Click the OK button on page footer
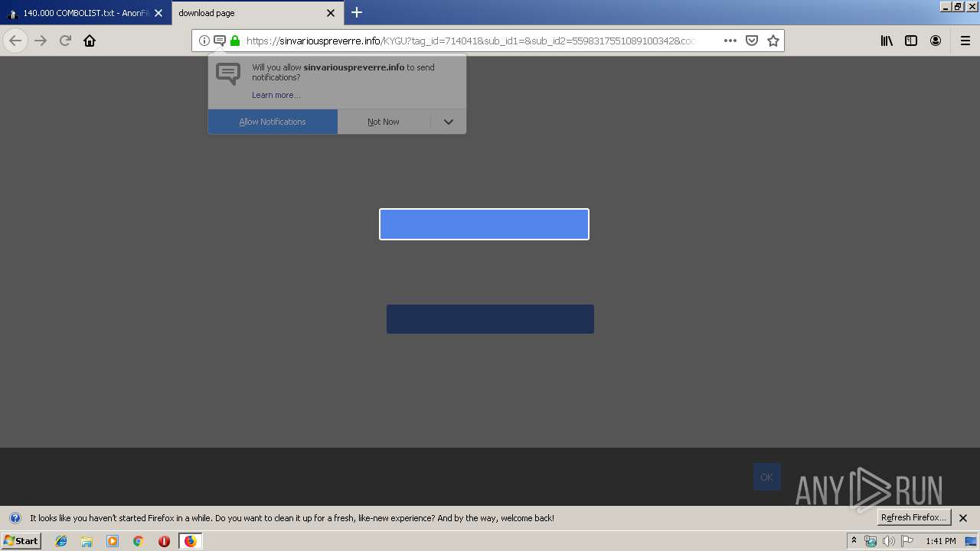 (766, 477)
